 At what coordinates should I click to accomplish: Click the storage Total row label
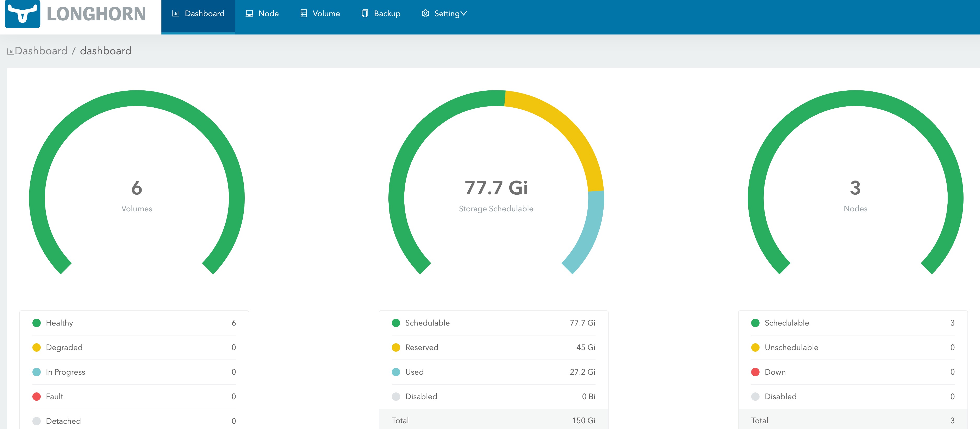400,421
